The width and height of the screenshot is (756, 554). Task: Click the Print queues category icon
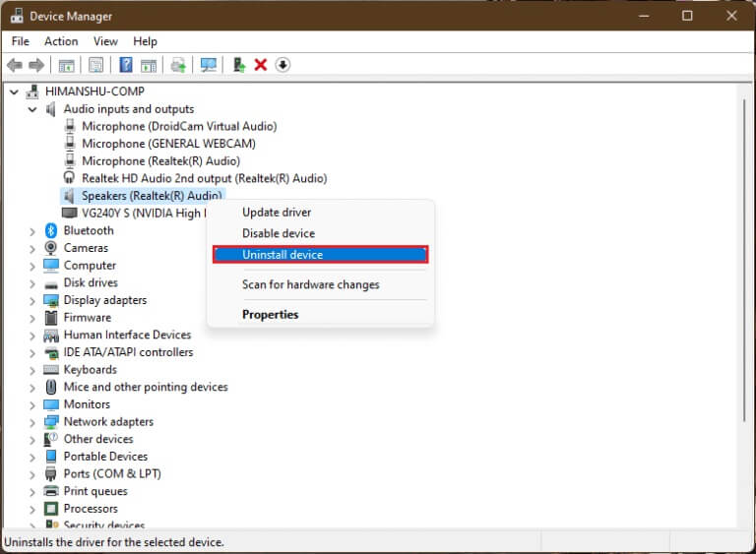[x=51, y=491]
